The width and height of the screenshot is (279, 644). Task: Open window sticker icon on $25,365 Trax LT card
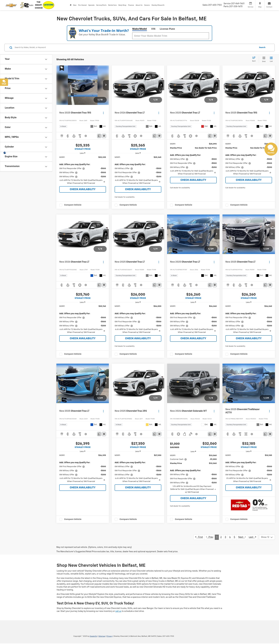click(x=154, y=136)
